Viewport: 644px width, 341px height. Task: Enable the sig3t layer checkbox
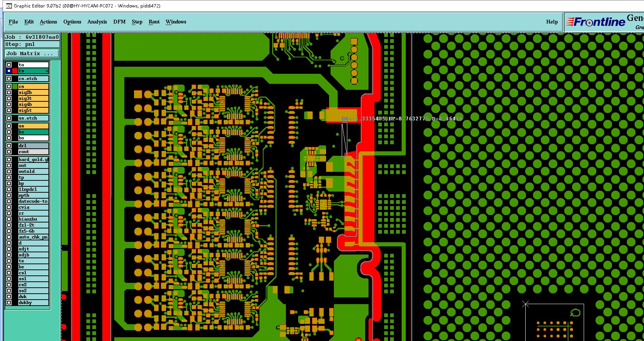tap(9, 98)
